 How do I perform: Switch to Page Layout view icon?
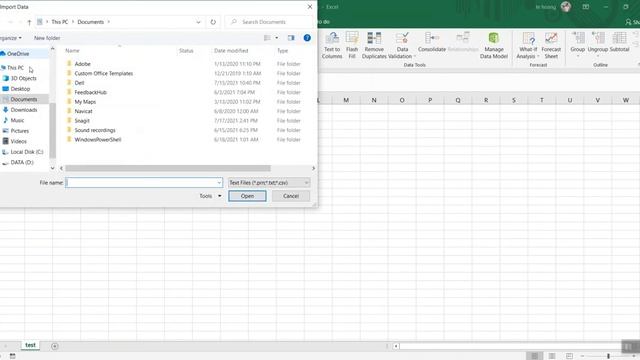pos(551,356)
